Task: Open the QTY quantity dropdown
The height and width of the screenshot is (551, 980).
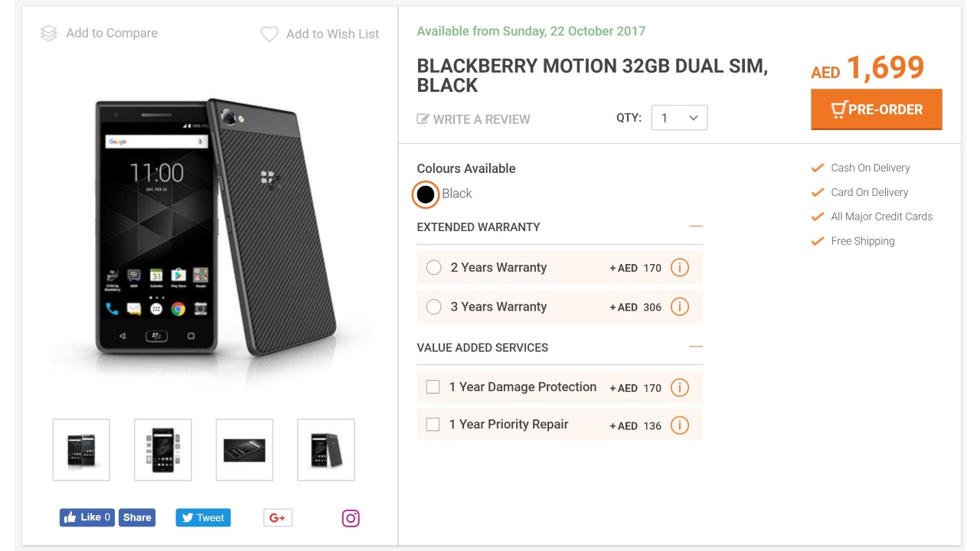Action: click(679, 118)
